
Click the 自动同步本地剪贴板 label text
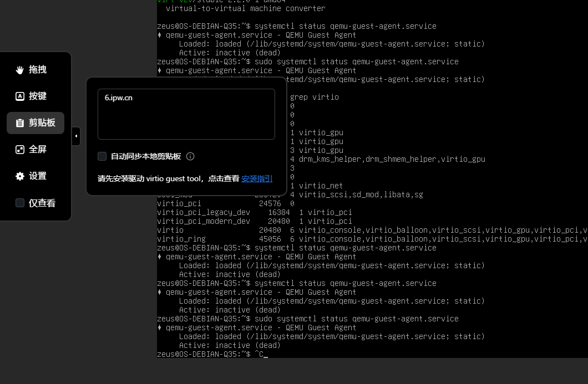point(146,156)
